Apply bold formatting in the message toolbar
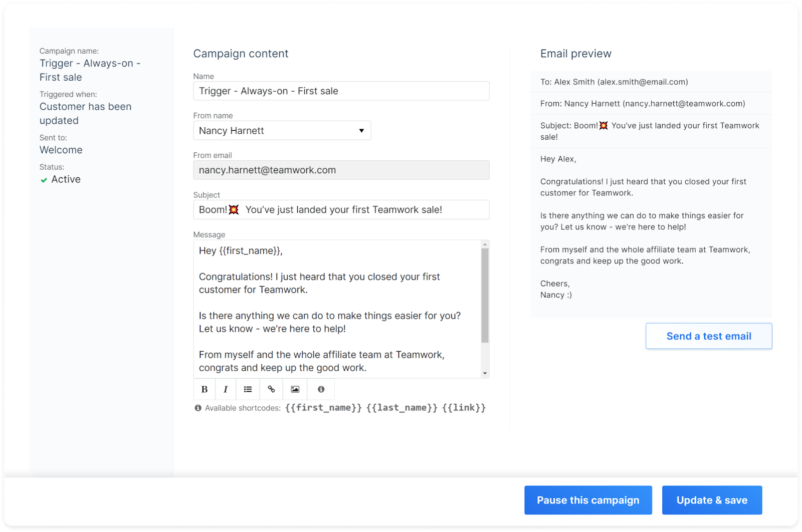 point(204,389)
